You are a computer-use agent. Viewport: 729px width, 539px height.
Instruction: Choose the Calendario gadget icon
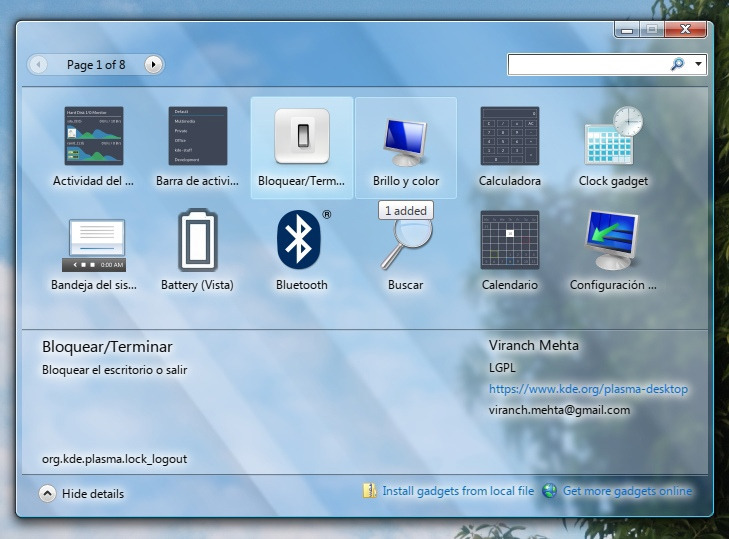click(509, 241)
